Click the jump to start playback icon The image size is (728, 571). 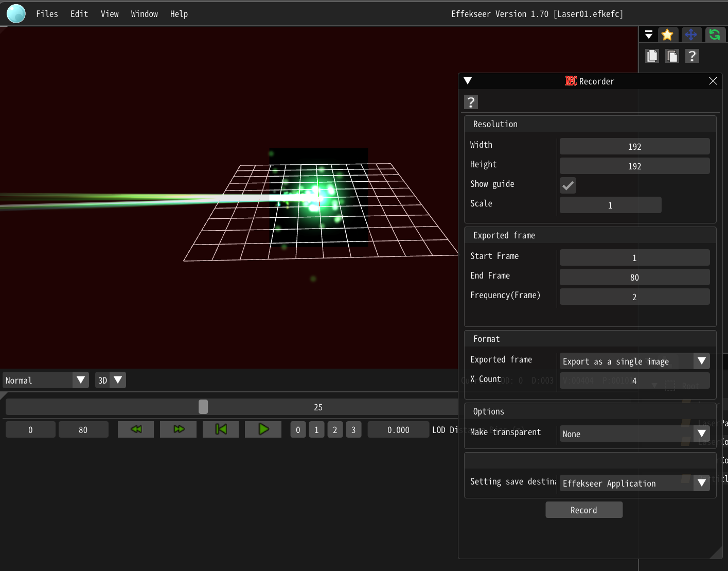(221, 429)
